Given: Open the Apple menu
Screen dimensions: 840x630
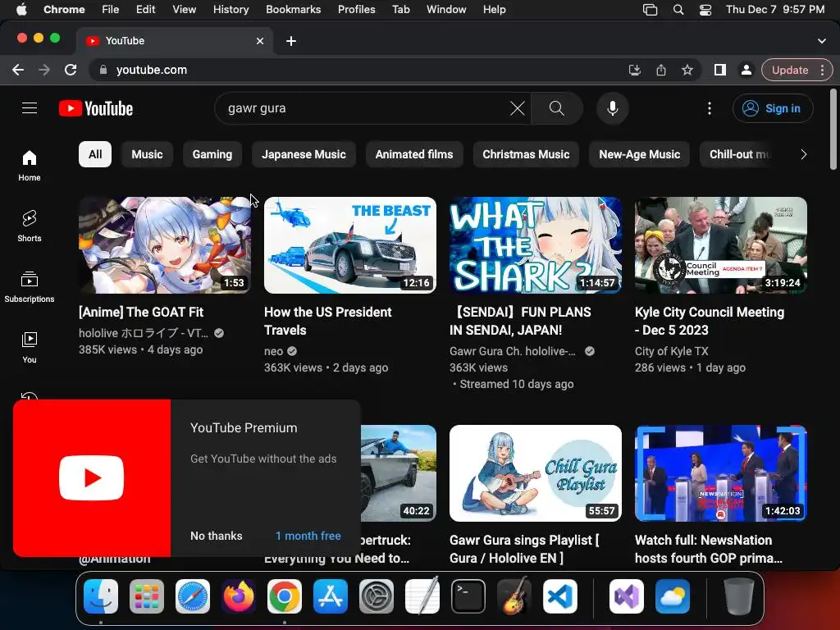Looking at the screenshot, I should pos(21,9).
